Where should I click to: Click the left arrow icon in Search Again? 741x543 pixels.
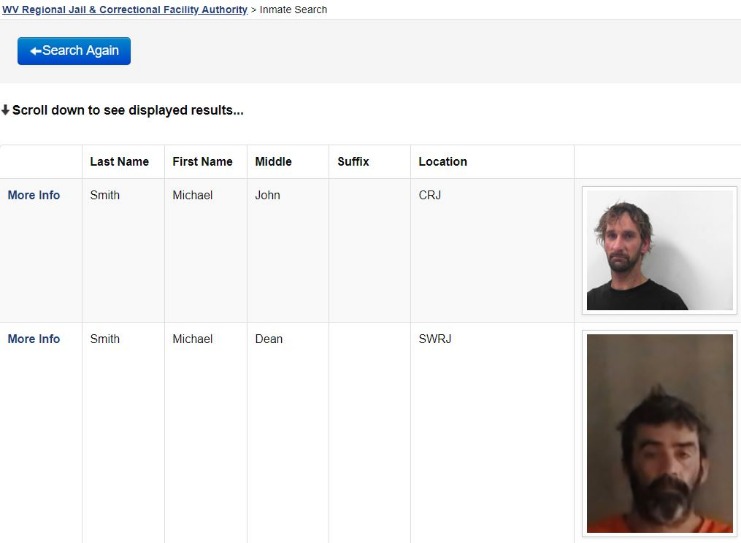point(36,51)
